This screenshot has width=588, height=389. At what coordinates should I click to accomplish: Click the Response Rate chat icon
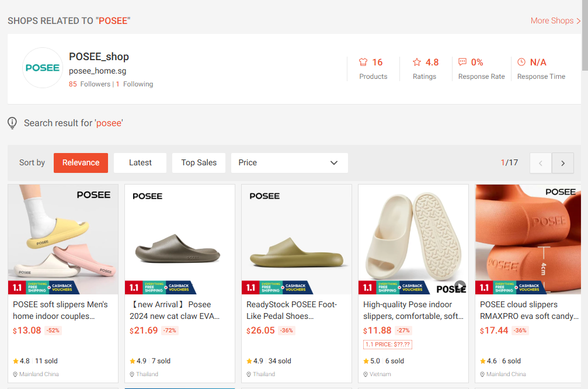tap(462, 62)
